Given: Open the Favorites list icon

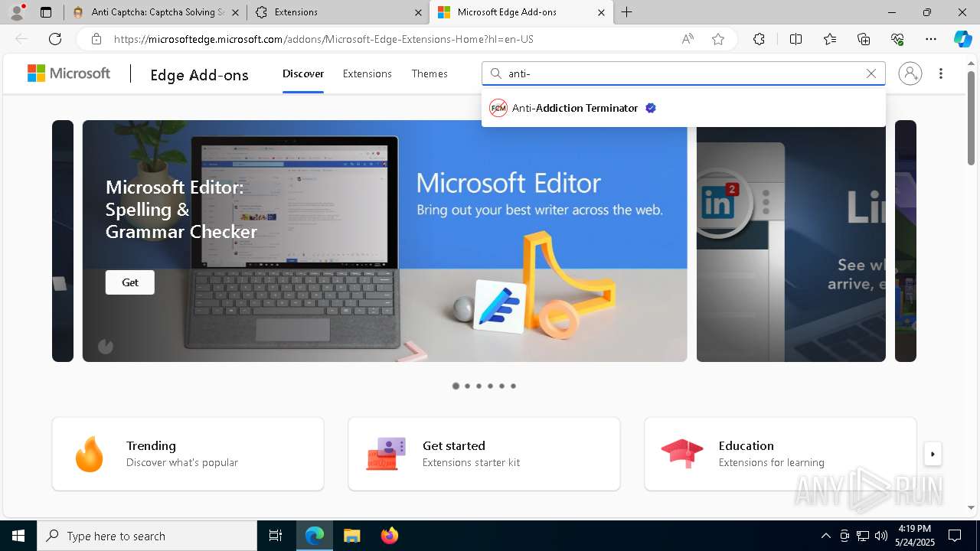Looking at the screenshot, I should 830,39.
